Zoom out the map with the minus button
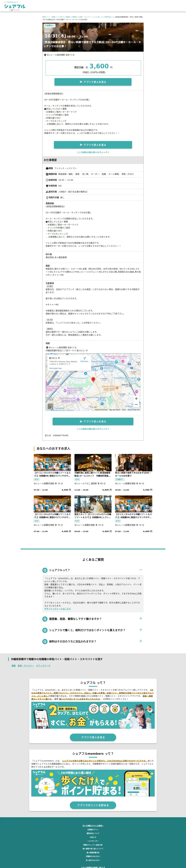The height and width of the screenshot is (868, 186). coord(136,404)
